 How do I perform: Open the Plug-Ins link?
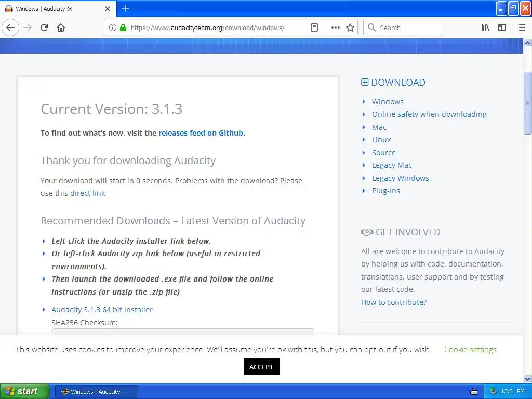tap(386, 191)
